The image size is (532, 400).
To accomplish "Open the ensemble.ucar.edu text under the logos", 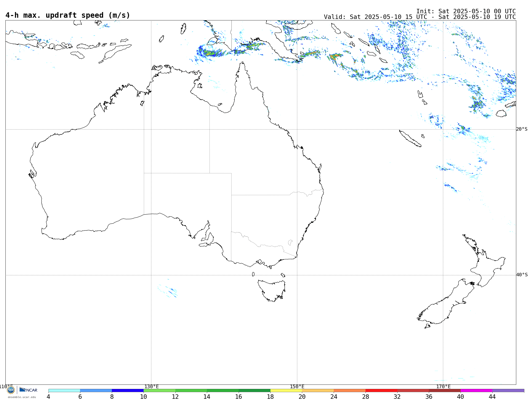I will point(22,397).
